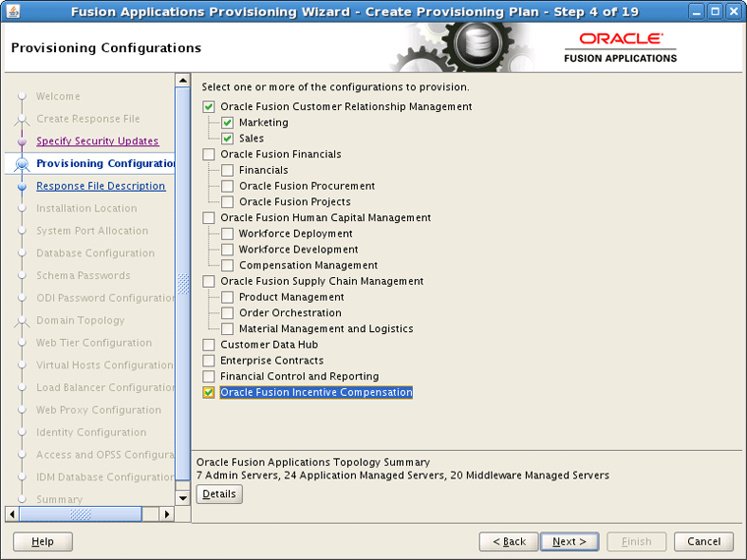Click the horizontal scrollbar thumb in steps pane
747x560 pixels.
coord(81,514)
